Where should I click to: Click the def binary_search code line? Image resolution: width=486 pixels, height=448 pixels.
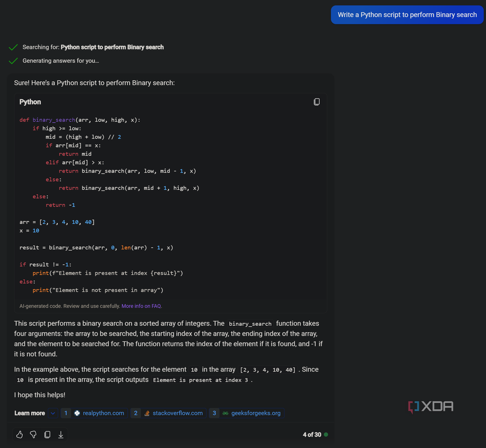pyautogui.click(x=80, y=120)
